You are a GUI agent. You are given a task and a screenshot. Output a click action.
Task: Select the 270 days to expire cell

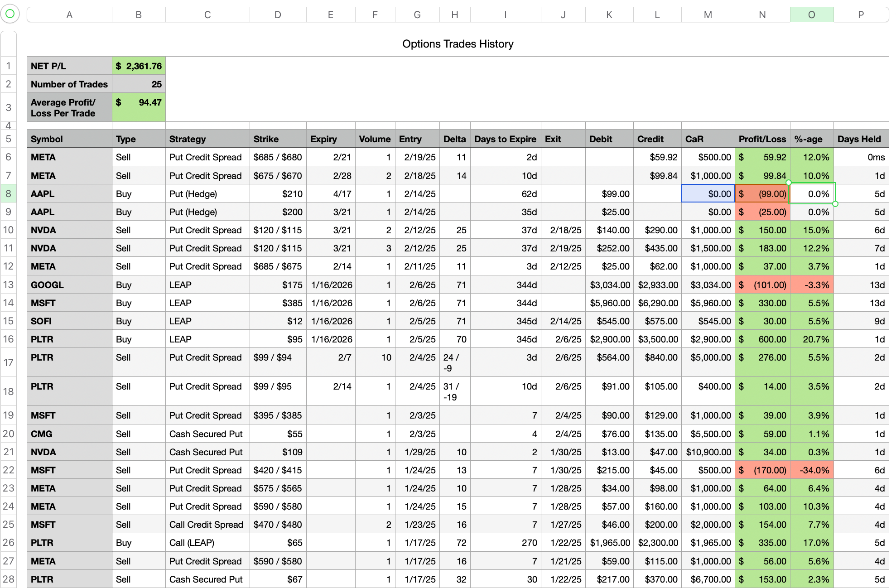point(506,542)
